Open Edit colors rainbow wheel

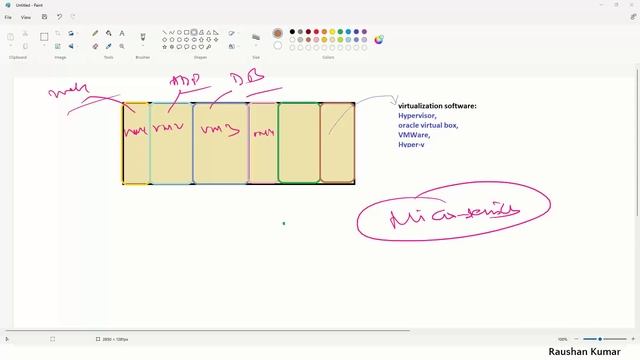[379, 39]
